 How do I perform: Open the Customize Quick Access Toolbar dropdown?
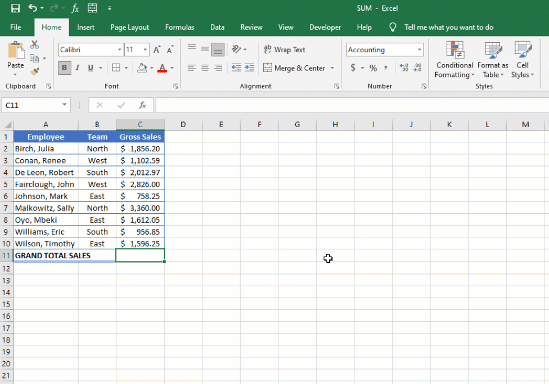tap(110, 8)
